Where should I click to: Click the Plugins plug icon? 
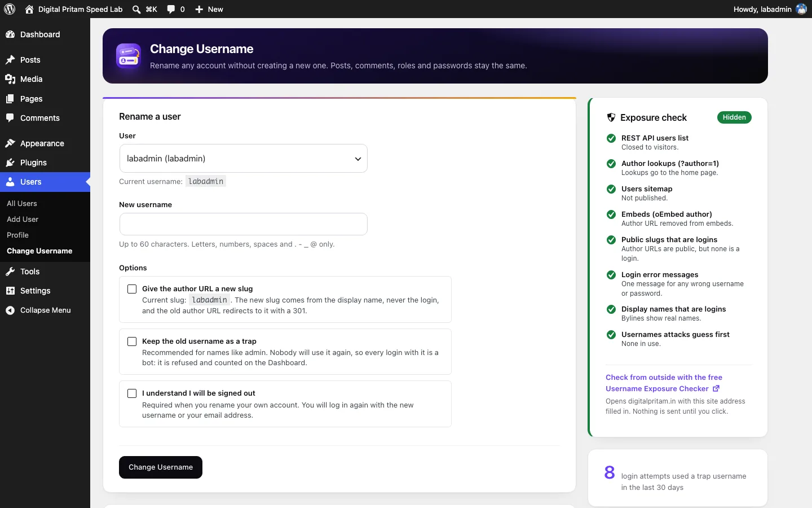10,163
